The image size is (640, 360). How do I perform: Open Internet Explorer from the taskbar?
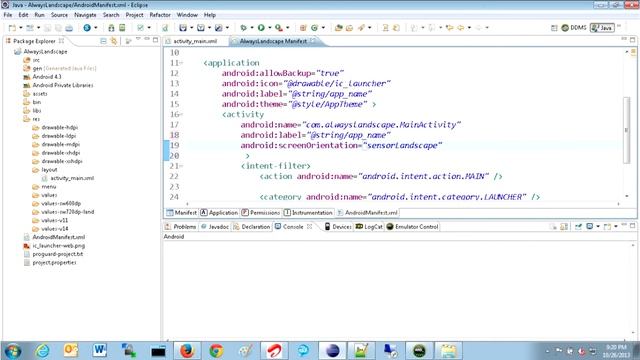tap(42, 351)
